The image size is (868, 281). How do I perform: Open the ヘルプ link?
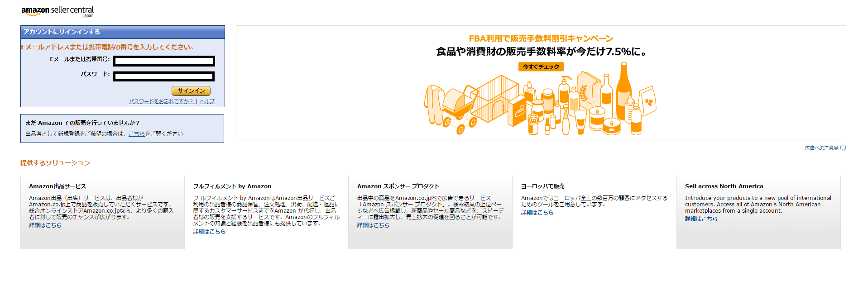point(207,101)
